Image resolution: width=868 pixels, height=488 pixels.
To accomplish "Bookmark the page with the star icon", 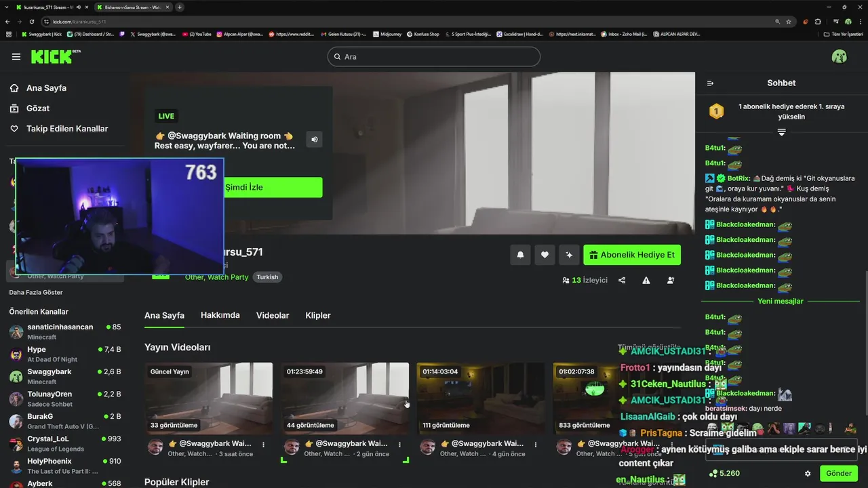I will click(789, 22).
